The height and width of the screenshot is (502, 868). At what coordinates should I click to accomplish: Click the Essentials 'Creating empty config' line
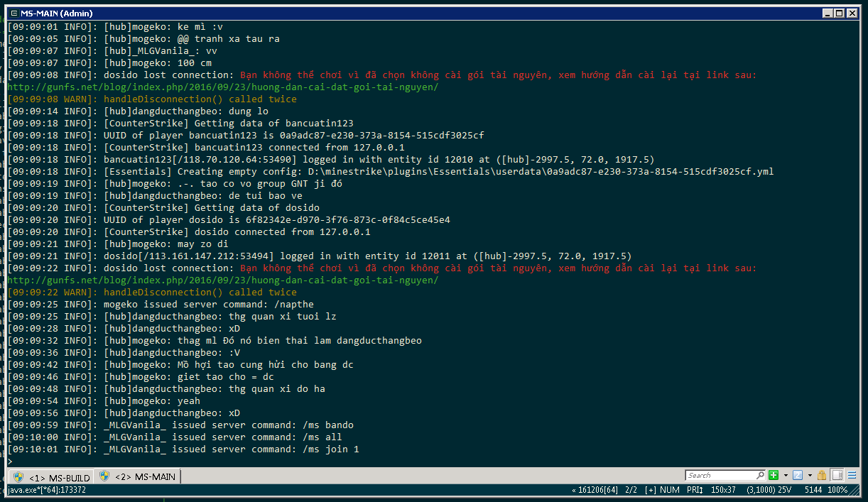point(391,171)
